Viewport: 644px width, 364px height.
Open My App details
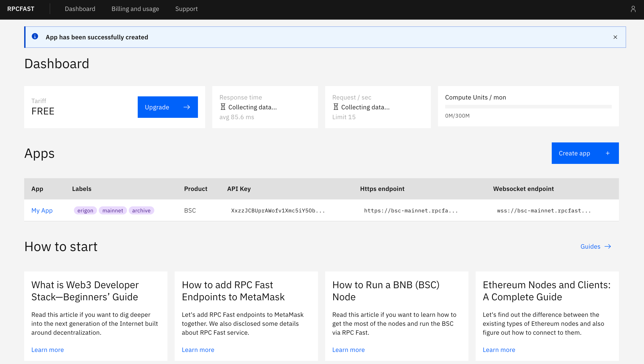[42, 210]
